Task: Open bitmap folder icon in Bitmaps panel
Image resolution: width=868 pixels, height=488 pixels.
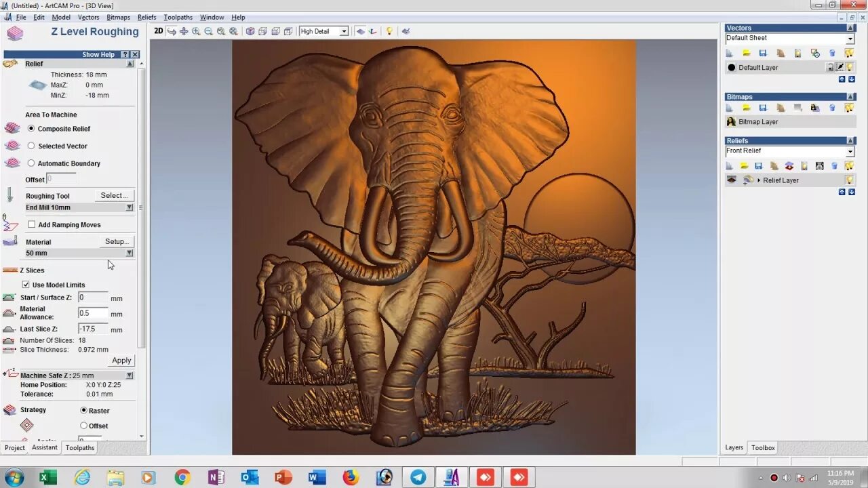Action: [x=747, y=108]
